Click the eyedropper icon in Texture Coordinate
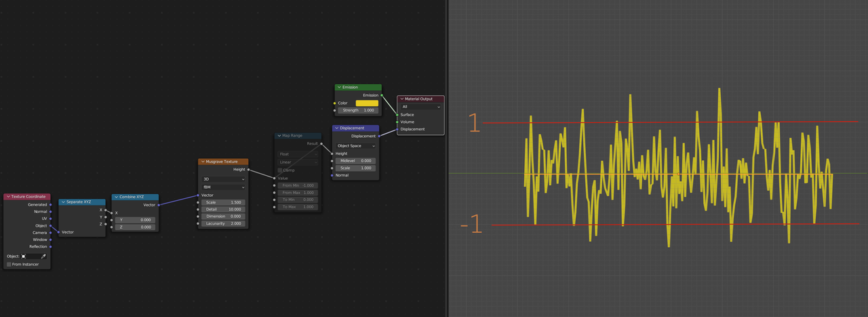 [x=43, y=257]
